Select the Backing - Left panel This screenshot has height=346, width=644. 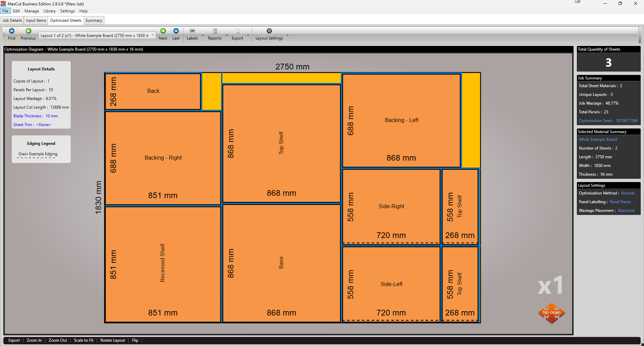401,120
